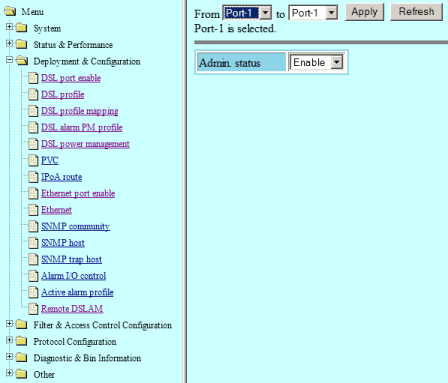This screenshot has height=383, width=448.
Task: Click the page icon beside SNMP trap host
Action: [33, 259]
